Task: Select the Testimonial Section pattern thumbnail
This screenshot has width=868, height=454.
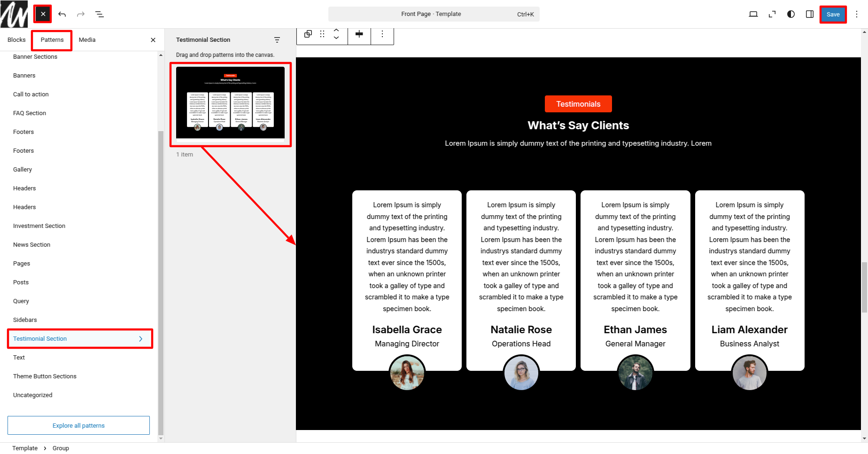Action: coord(230,103)
